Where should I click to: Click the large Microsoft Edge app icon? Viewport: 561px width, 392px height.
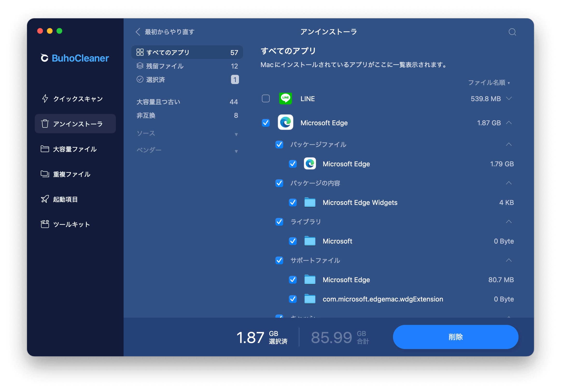(x=285, y=122)
